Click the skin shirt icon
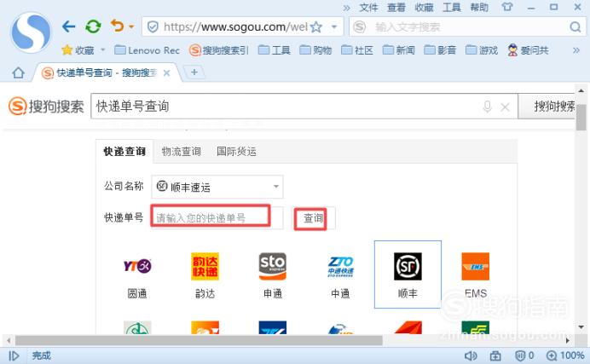This screenshot has width=590, height=364. click(507, 7)
